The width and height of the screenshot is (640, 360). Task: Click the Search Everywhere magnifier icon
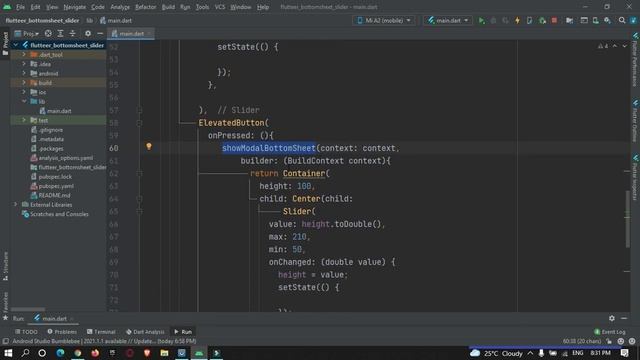(622, 20)
